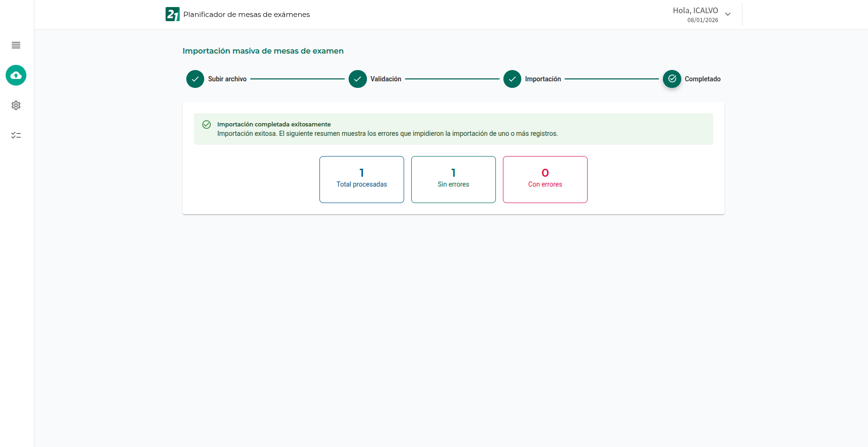
Task: Open the hamburger menu in the sidebar
Action: click(16, 45)
